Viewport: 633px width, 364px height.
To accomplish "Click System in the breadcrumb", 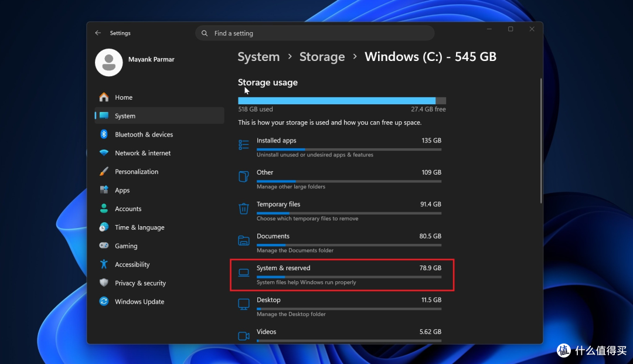I will pyautogui.click(x=258, y=56).
